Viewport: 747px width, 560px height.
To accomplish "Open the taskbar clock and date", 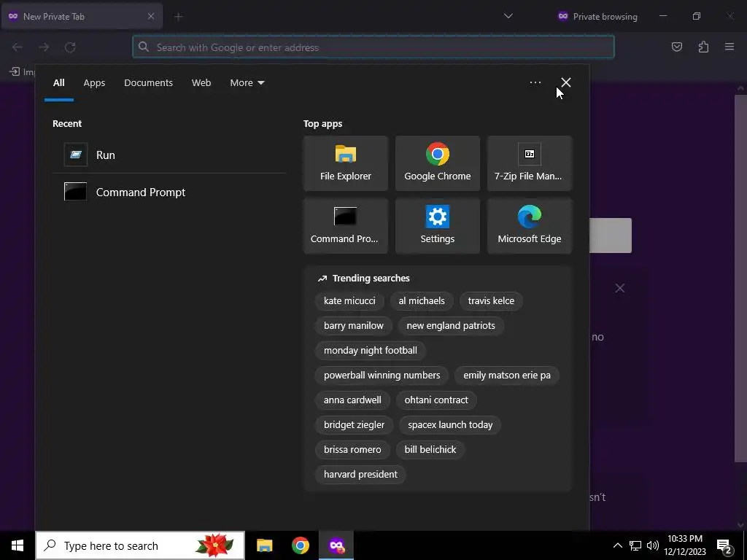I will [x=684, y=545].
